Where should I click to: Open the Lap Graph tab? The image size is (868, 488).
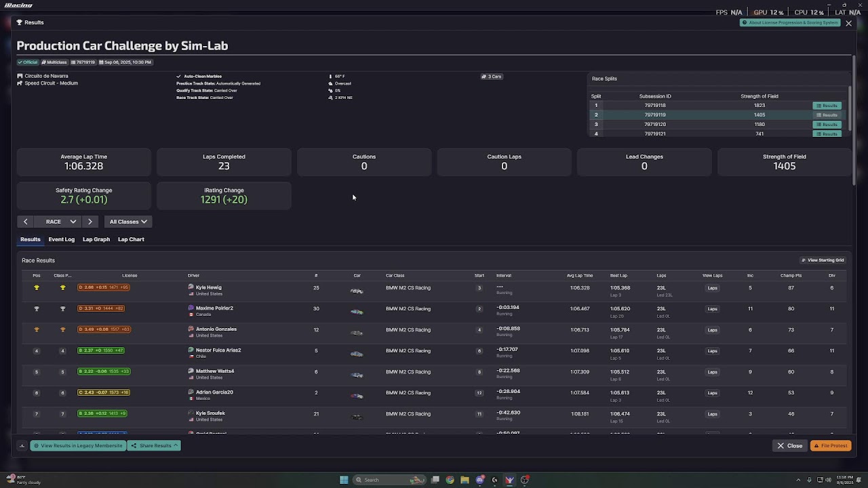click(96, 239)
